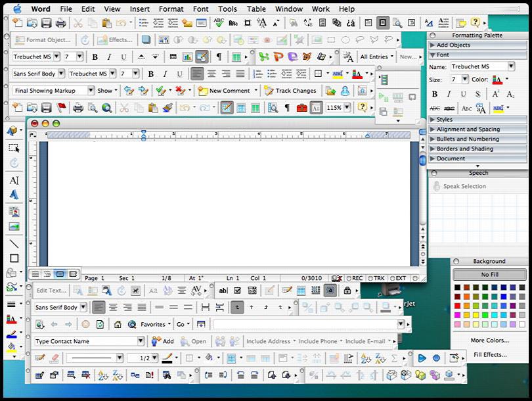
Task: Click the highlight icon in the Formatting Palette
Action: point(499,108)
